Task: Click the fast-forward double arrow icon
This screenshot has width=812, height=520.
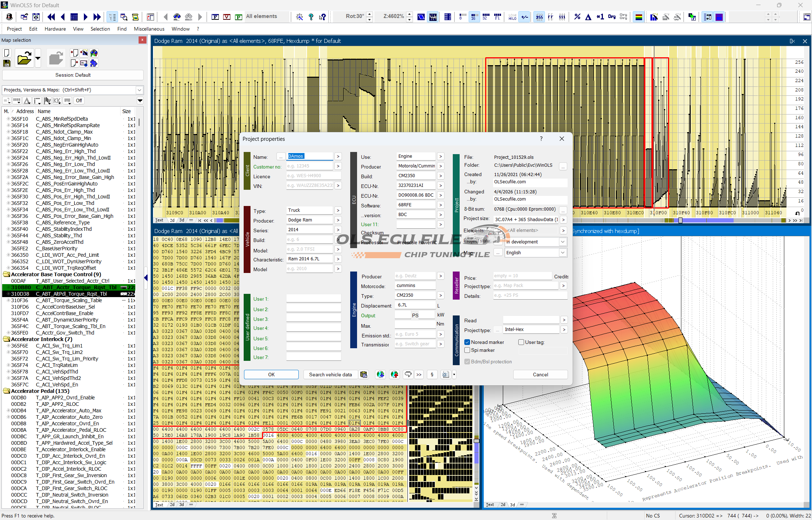Action: tap(97, 17)
